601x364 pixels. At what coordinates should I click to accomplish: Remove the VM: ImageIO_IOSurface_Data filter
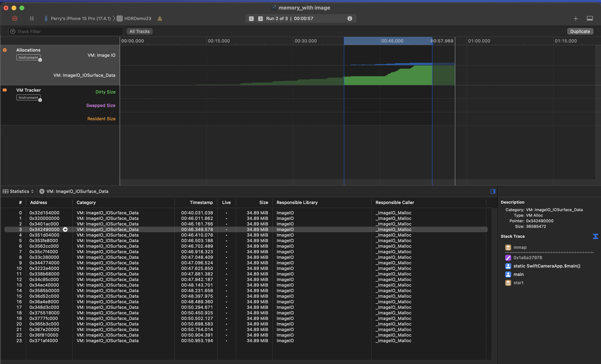(42, 191)
